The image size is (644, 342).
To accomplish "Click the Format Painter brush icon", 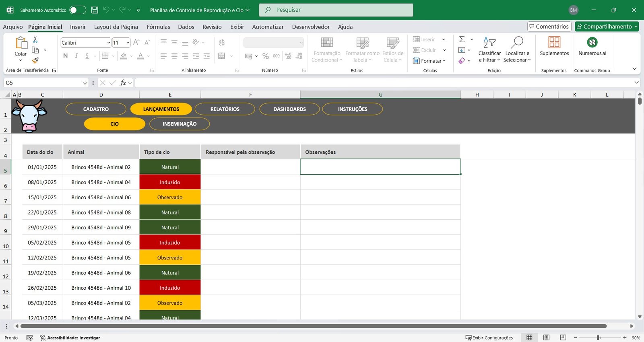I will pyautogui.click(x=35, y=60).
